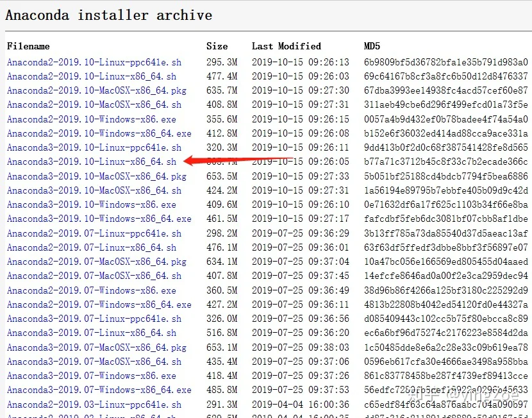Click the modified time ending "09:27:30"
Screen dimensions: 532x418
coord(300,90)
